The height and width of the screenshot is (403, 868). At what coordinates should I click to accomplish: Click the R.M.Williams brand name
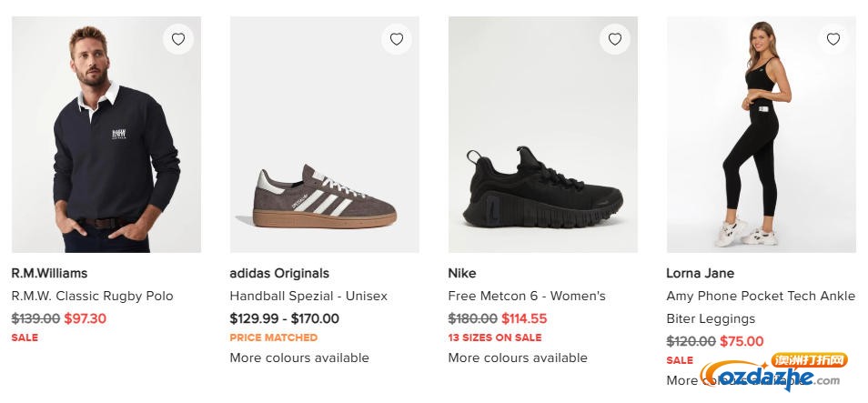(49, 273)
